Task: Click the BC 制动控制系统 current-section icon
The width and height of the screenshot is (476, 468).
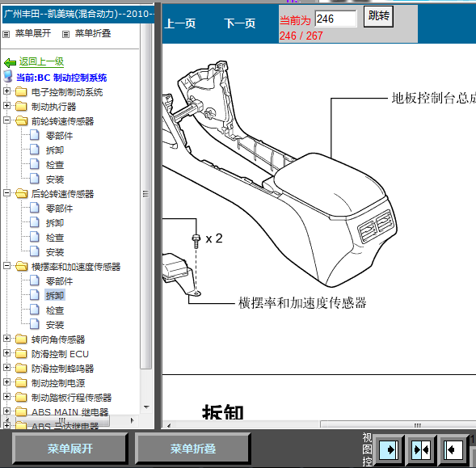Action: point(8,77)
